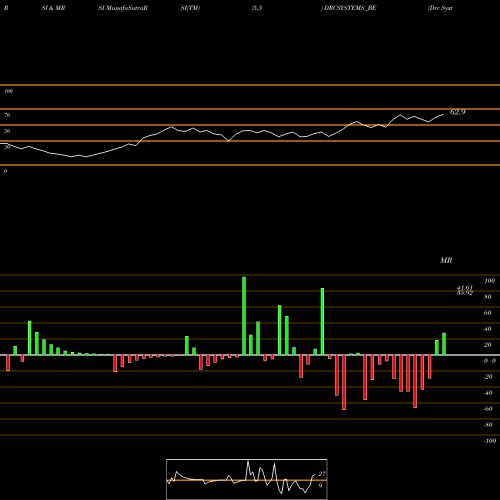Click the MR value "41.61"
This screenshot has height=500, width=500.
point(465,288)
